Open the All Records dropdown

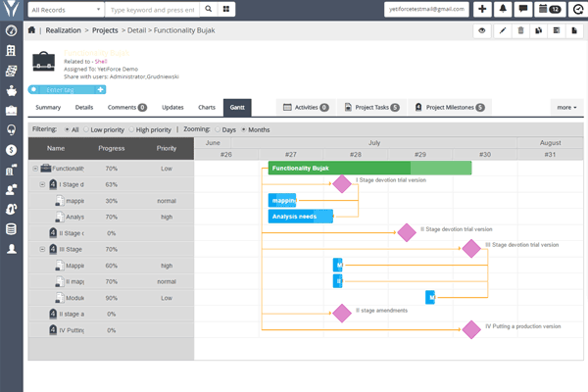pos(64,9)
